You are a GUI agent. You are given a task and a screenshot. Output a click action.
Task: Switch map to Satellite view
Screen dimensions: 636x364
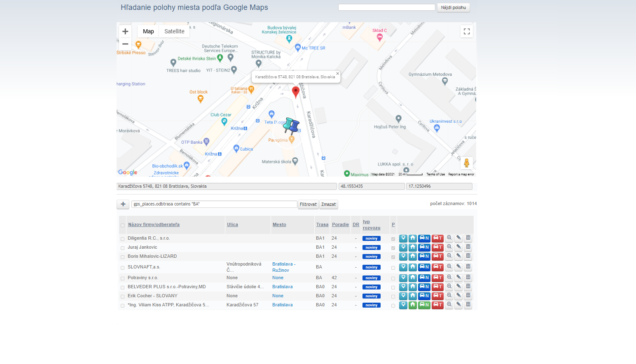click(x=174, y=31)
